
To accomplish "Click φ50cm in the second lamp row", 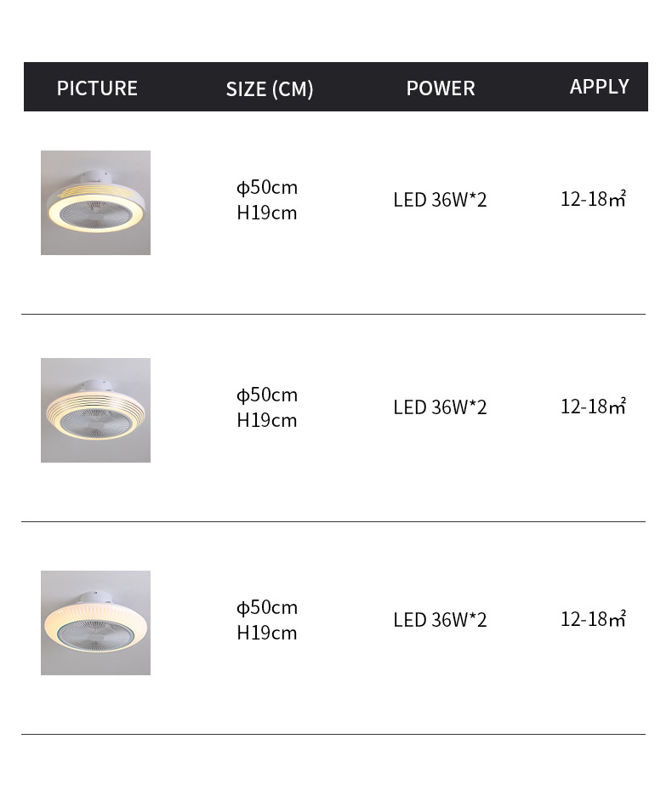I will pos(267,395).
